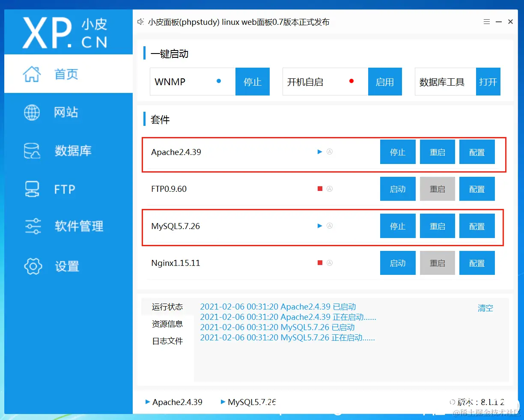524x420 pixels.
Task: Enable 开机自启 by clicking 启用
Action: pyautogui.click(x=384, y=81)
